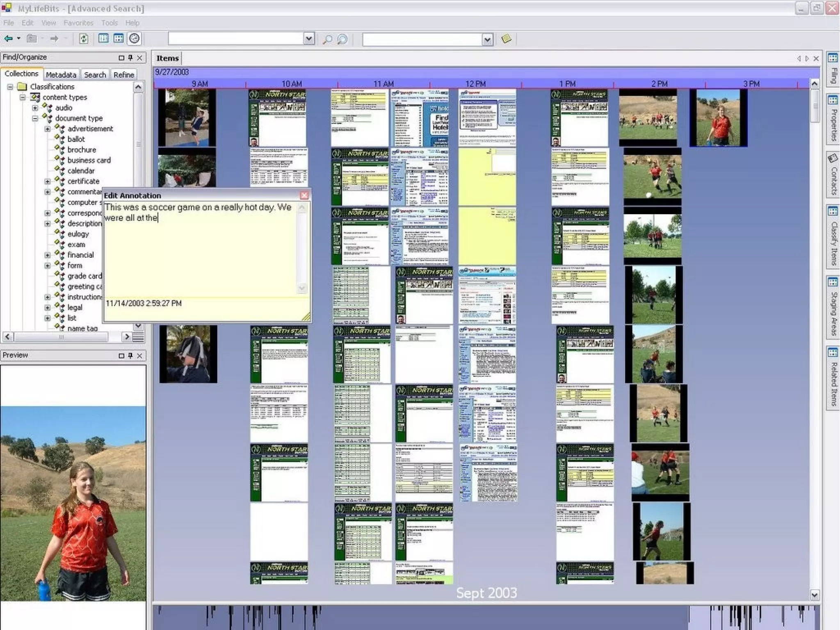Close the Edit Annotation popup
Image resolution: width=840 pixels, height=630 pixels.
[304, 195]
